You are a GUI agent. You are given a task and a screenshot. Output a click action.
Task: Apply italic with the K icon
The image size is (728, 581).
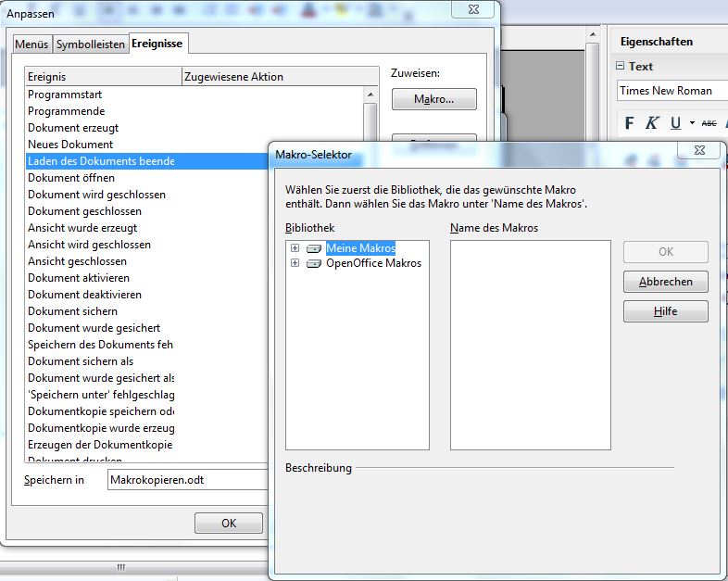point(652,123)
